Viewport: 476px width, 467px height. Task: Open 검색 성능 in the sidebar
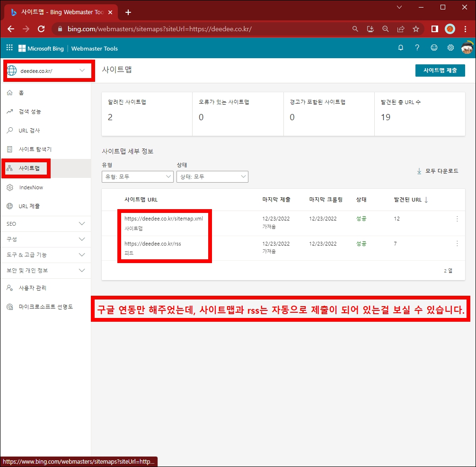46,112
